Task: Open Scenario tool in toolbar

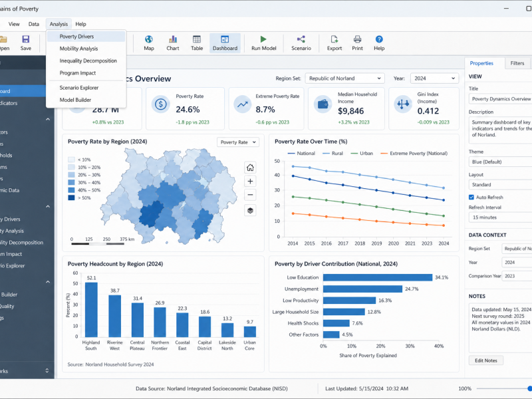Action: pos(301,43)
